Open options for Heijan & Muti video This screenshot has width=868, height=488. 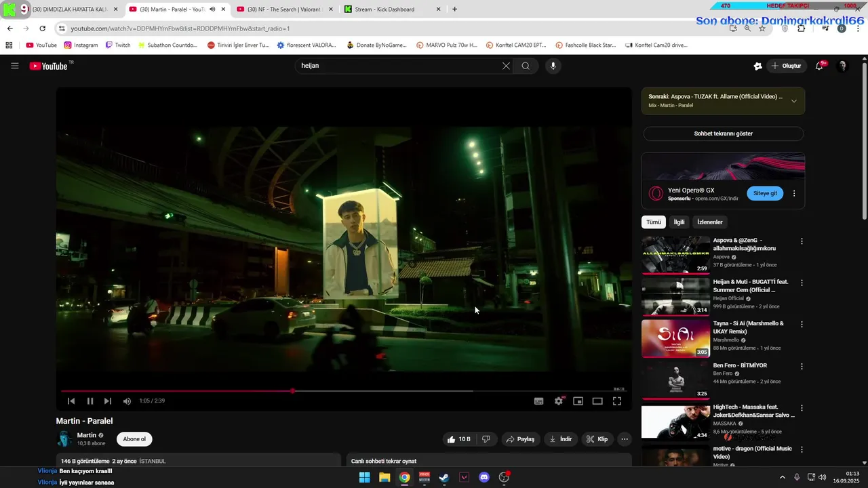coord(802,283)
